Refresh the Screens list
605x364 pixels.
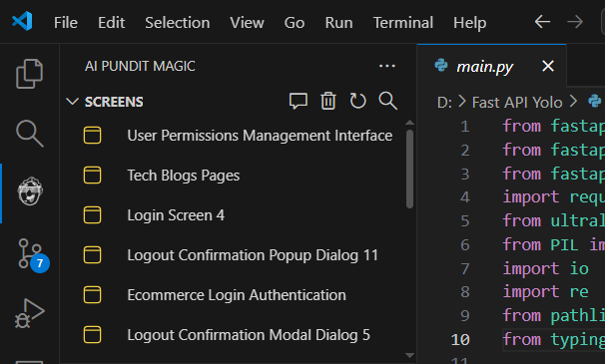357,101
